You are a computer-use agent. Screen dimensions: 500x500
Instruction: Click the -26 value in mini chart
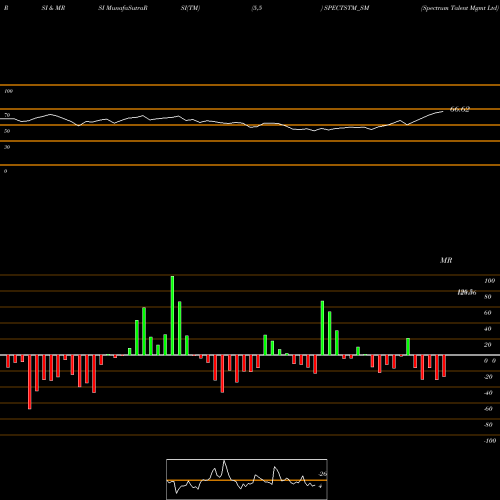[x=322, y=474]
